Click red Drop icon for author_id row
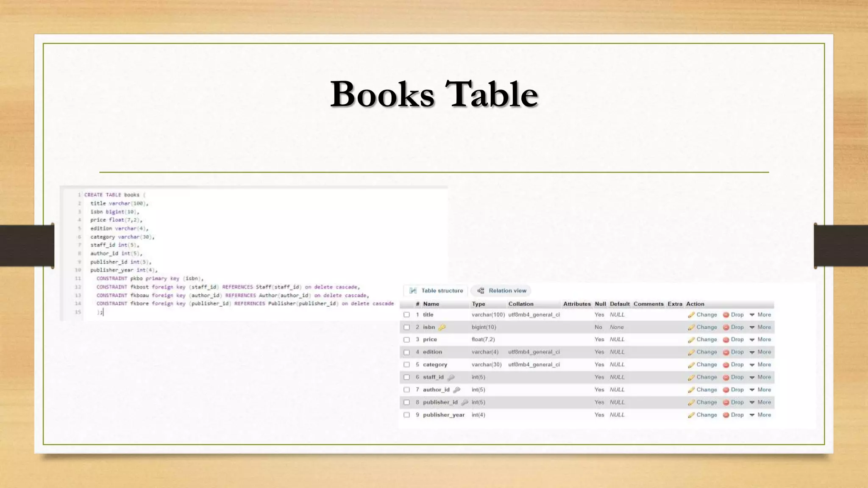The height and width of the screenshot is (488, 868). 726,390
